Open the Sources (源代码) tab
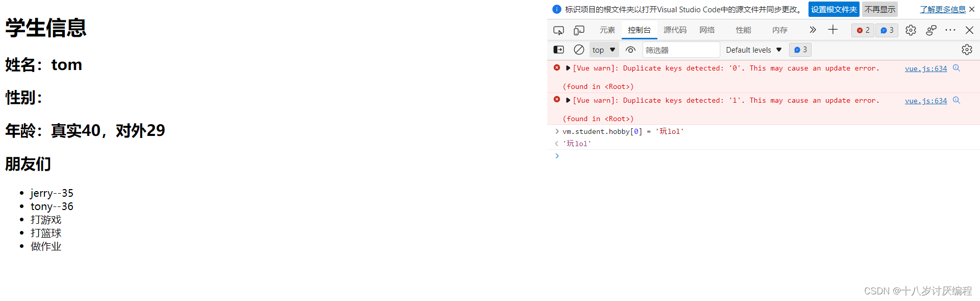The image size is (980, 301). 675,30
